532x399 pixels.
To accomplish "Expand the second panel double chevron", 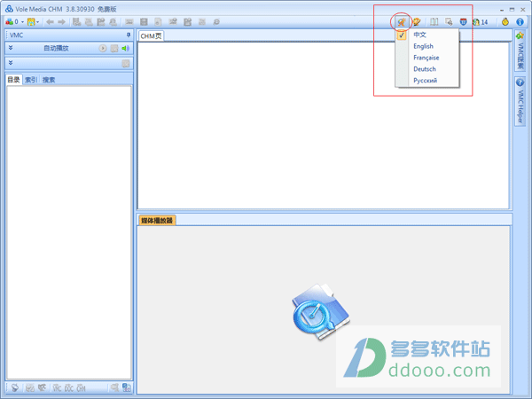I will (11, 63).
